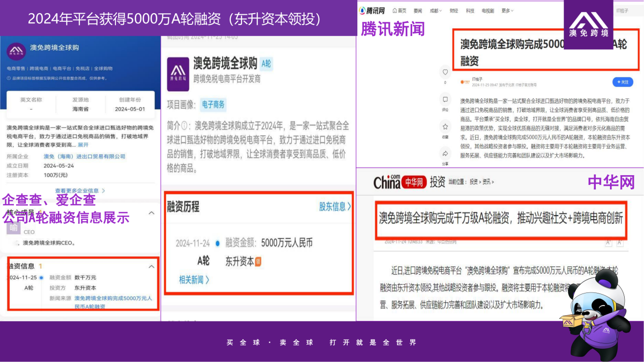
Task: Collapse the 融资信息 section chevron
Action: (151, 266)
